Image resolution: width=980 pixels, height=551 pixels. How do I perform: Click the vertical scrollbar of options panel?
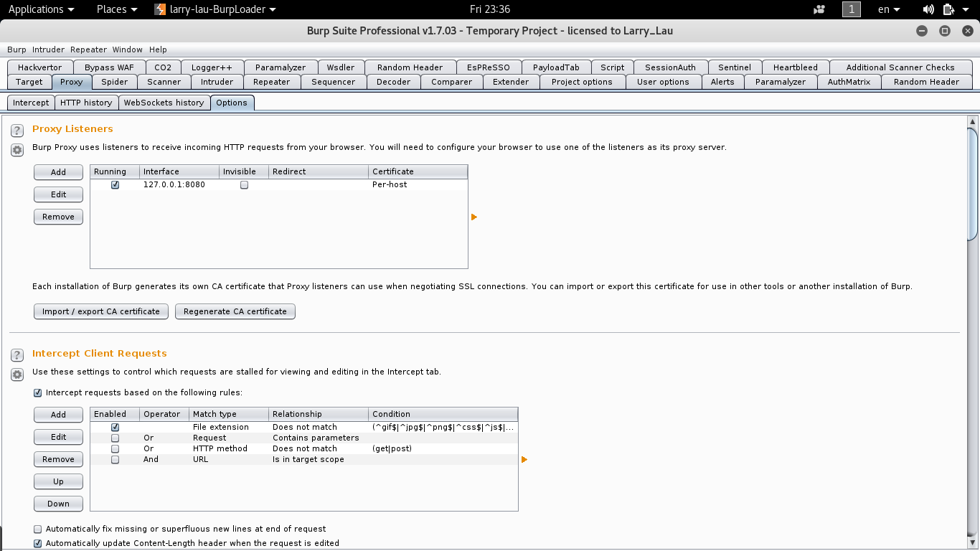(973, 184)
